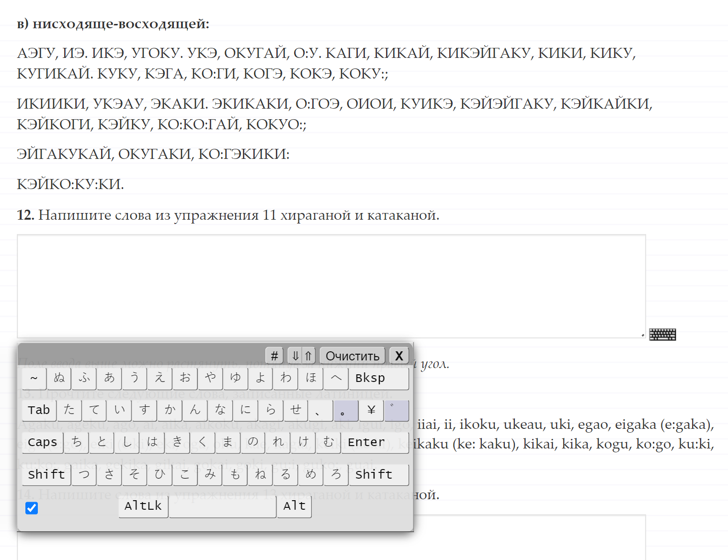Tap the へ hiragana key

tap(336, 378)
